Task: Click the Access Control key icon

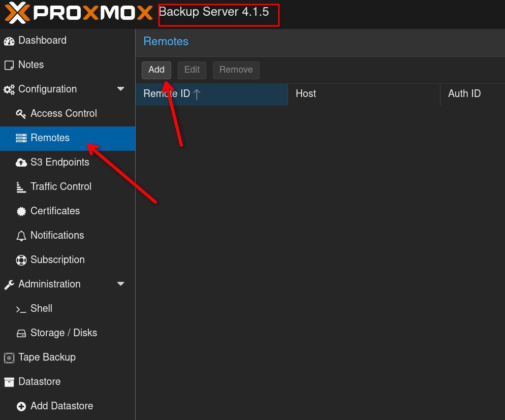Action: (x=21, y=114)
